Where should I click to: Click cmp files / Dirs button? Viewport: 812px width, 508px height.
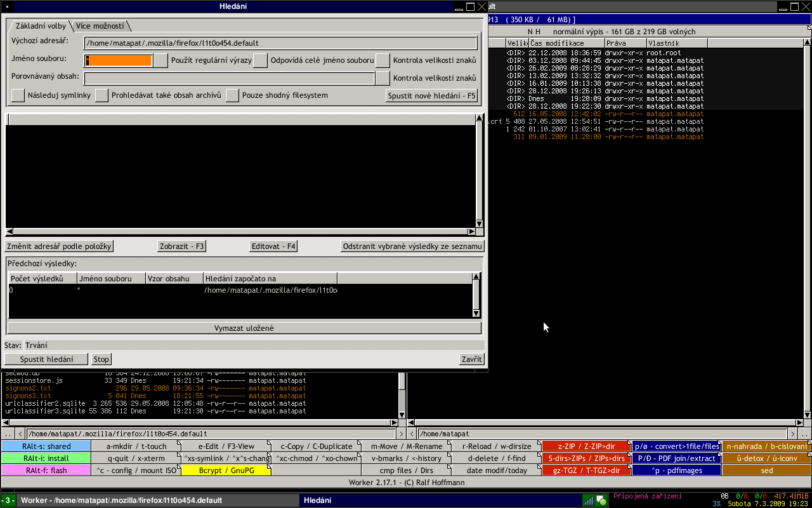(407, 471)
